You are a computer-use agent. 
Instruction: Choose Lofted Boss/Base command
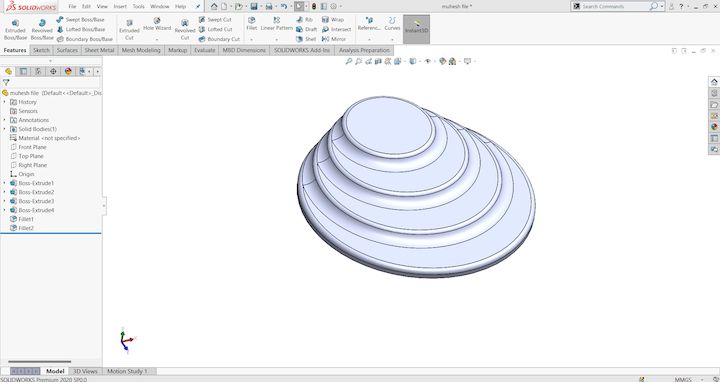tap(81, 29)
